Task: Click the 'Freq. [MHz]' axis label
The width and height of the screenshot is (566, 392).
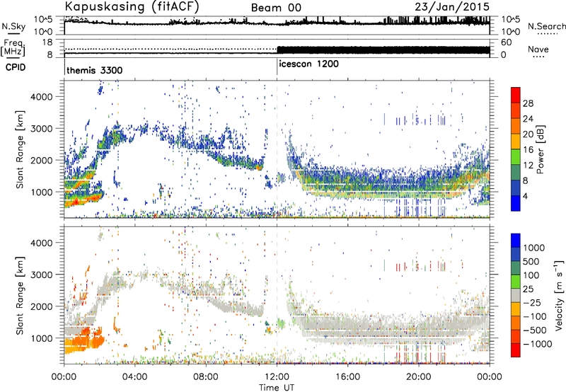Action: tap(13, 48)
